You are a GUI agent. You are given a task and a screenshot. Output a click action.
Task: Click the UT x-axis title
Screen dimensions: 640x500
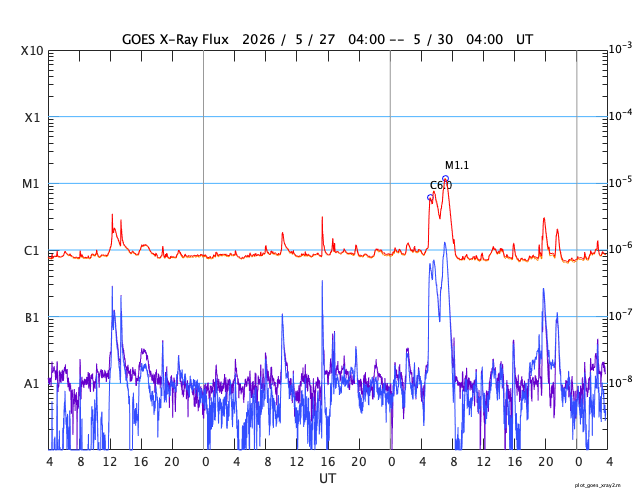[x=327, y=478]
